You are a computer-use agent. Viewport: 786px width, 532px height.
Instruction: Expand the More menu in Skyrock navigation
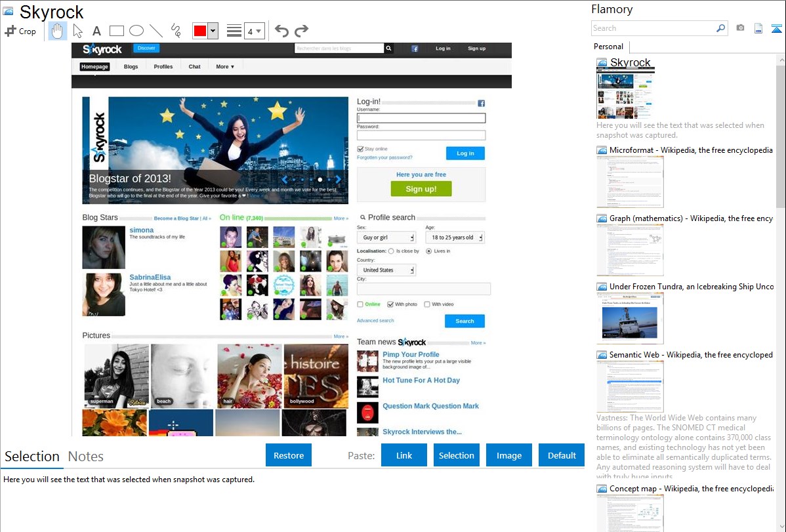(225, 67)
